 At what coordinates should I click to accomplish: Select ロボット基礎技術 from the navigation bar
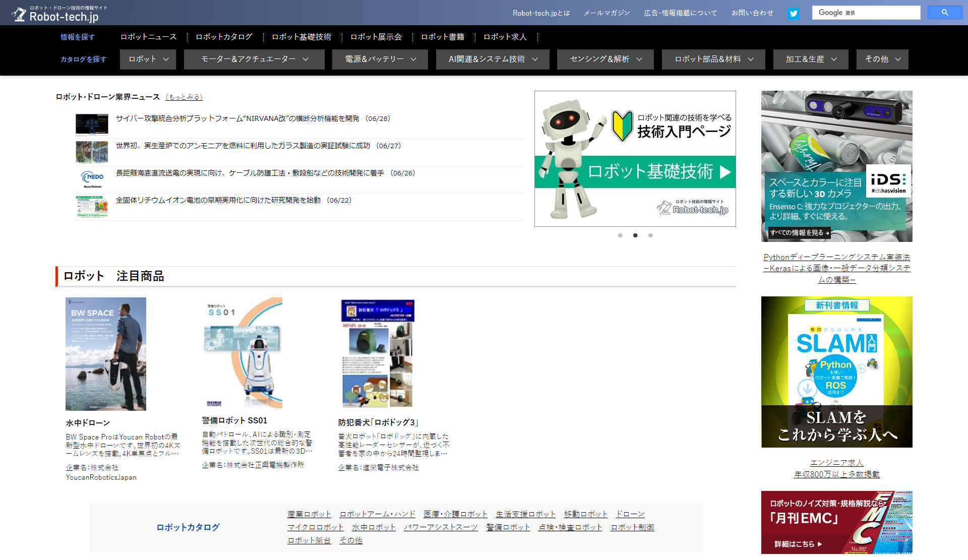(302, 36)
